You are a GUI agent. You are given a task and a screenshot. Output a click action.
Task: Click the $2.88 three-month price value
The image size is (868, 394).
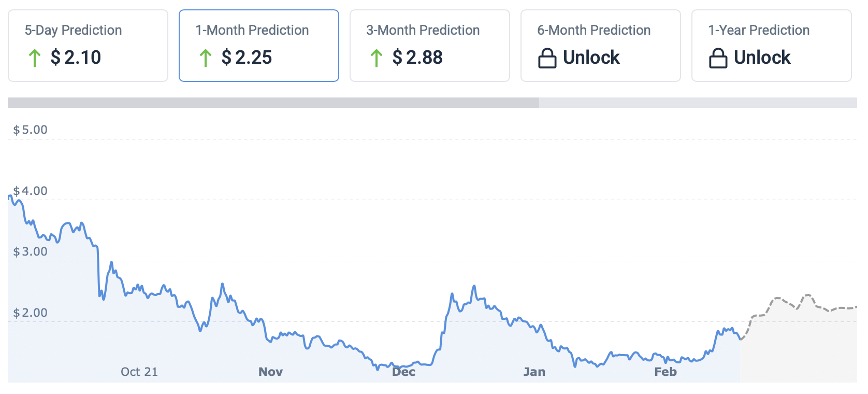[x=417, y=58]
